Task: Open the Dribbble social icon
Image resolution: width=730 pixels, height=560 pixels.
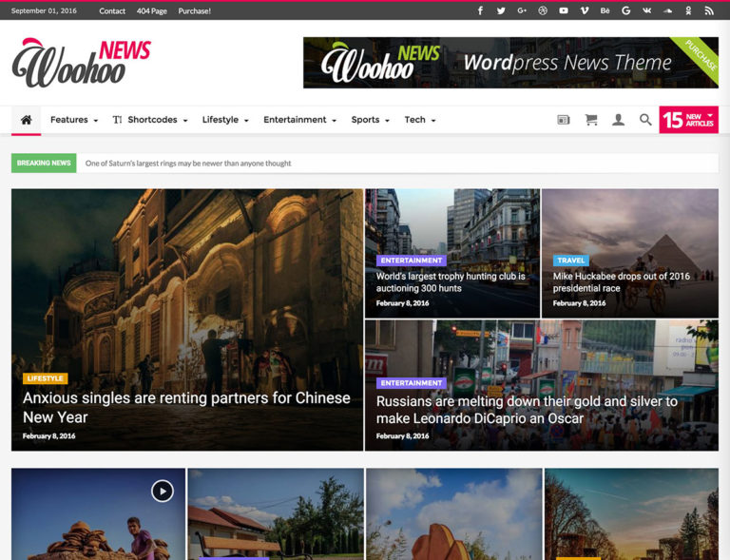Action: click(x=543, y=10)
